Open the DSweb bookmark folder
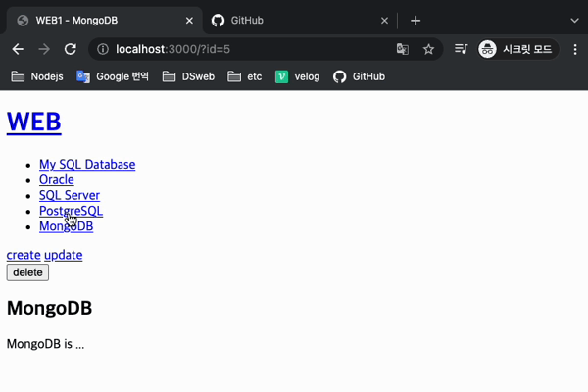 (188, 76)
